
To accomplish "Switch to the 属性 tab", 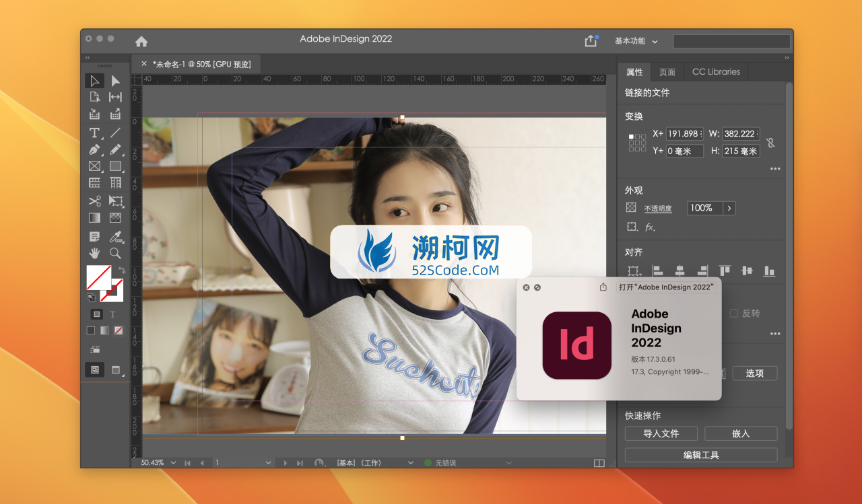I will click(x=634, y=72).
